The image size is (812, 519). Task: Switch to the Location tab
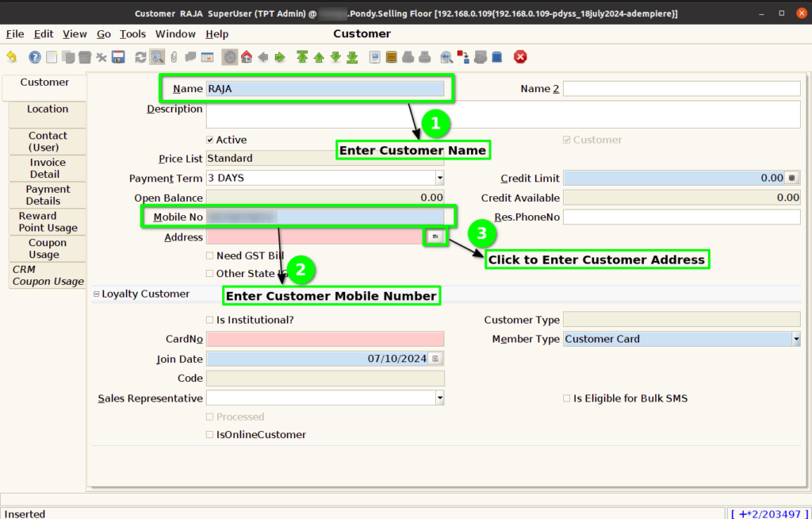[x=47, y=114]
